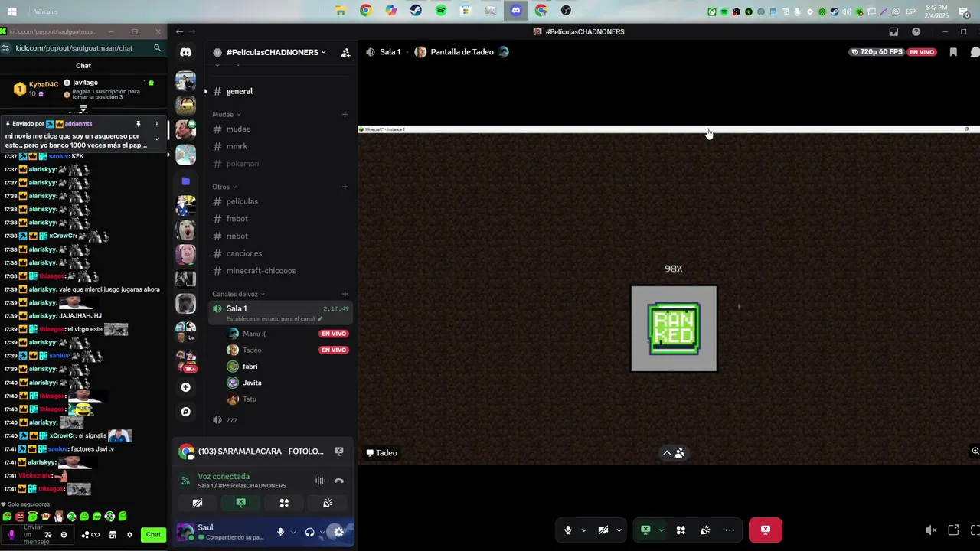Open Activities icon in bottom call bar
This screenshot has width=980, height=551.
tap(681, 530)
